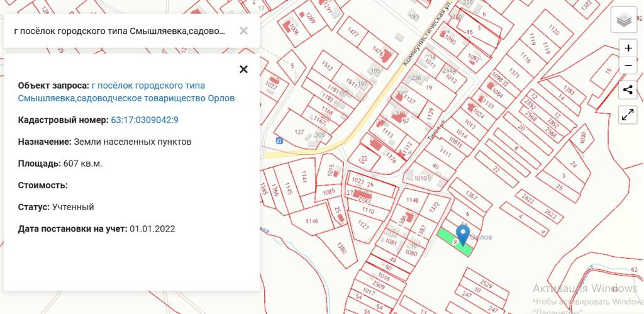This screenshot has height=314, width=644.
Task: Select parcel 1030 on the map
Action: tap(582, 138)
